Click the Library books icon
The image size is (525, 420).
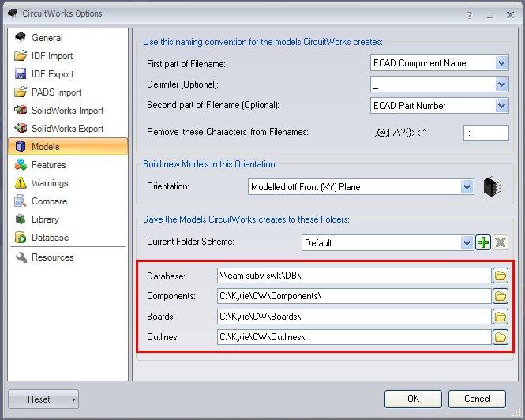point(21,219)
